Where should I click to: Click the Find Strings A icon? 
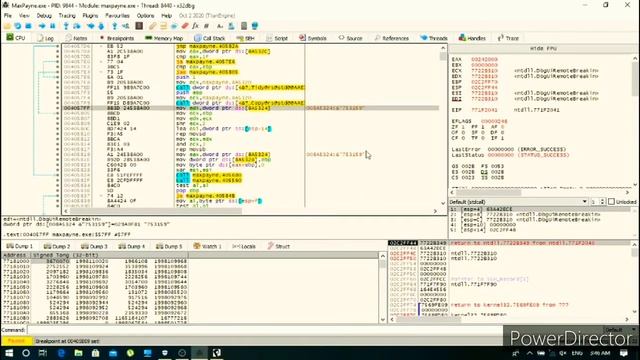coord(220,26)
